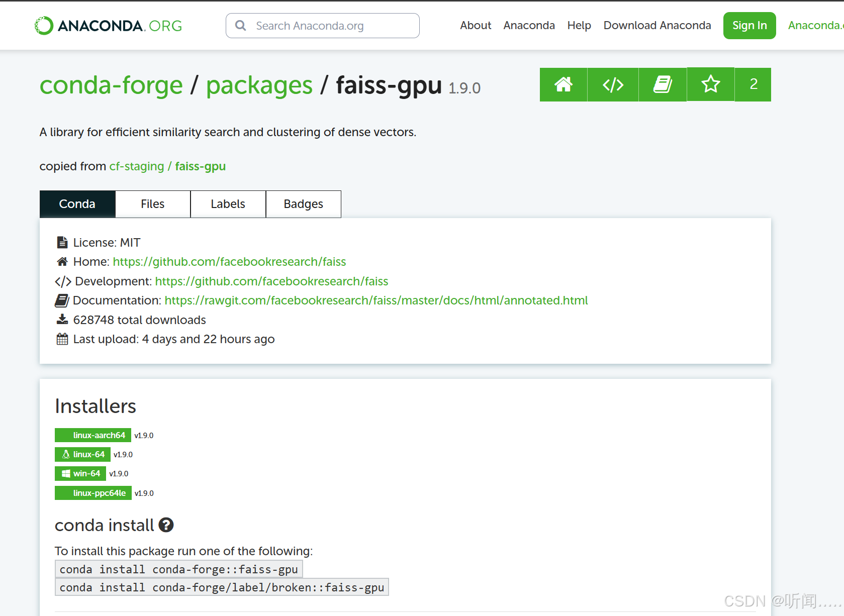Click the 628748 total downloads text

click(139, 320)
